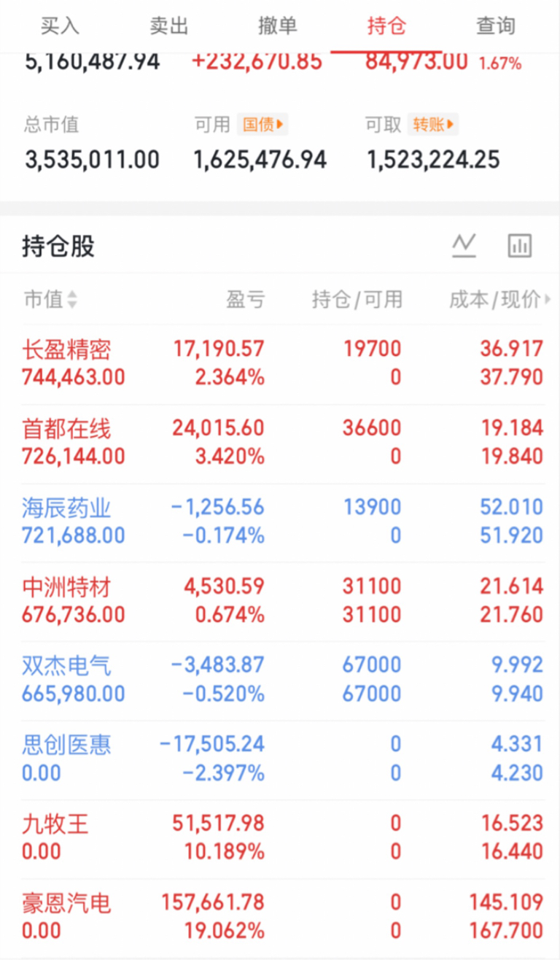Tap the 国债 button
Viewport: 560px width, 960px height.
(262, 125)
